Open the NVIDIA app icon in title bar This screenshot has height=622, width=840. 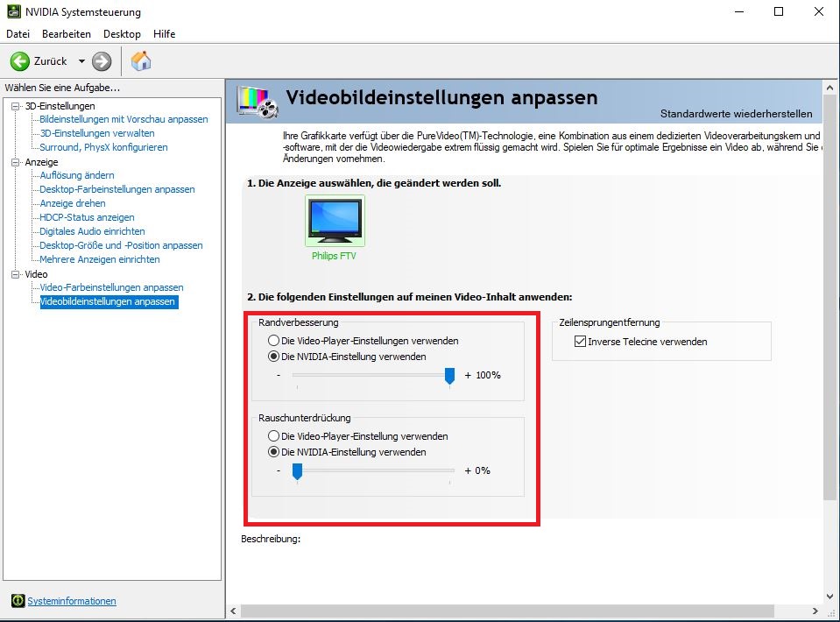[x=13, y=11]
